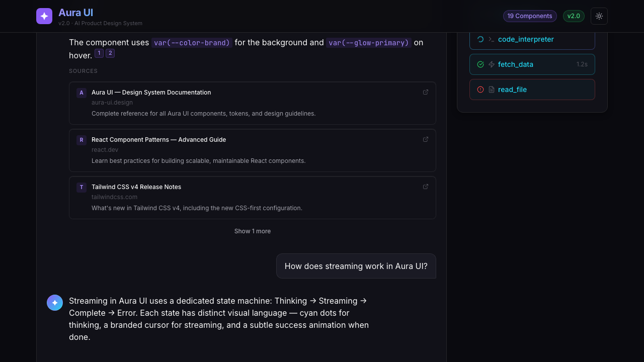Select the var(--color-brand) inline code chip
The height and width of the screenshot is (362, 644).
click(191, 43)
